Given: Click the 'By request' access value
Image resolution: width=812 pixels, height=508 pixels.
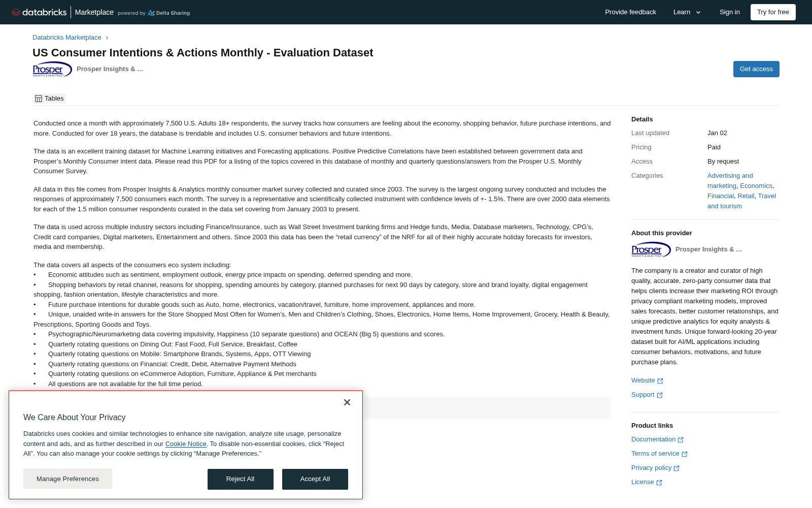Looking at the screenshot, I should pos(723,162).
